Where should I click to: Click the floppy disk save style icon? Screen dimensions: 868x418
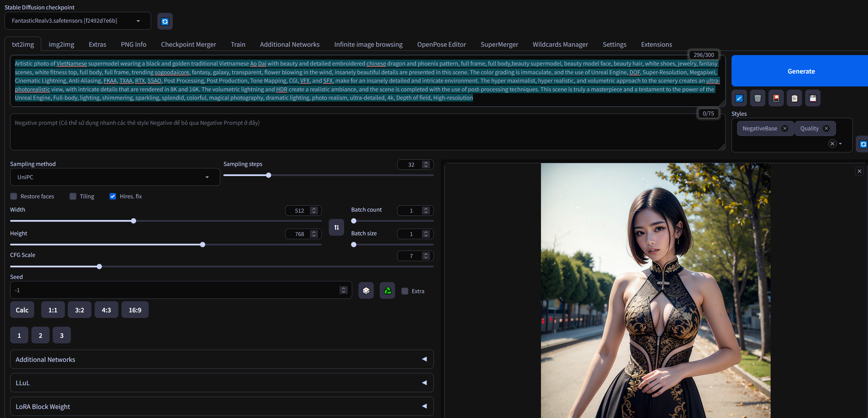click(x=813, y=98)
